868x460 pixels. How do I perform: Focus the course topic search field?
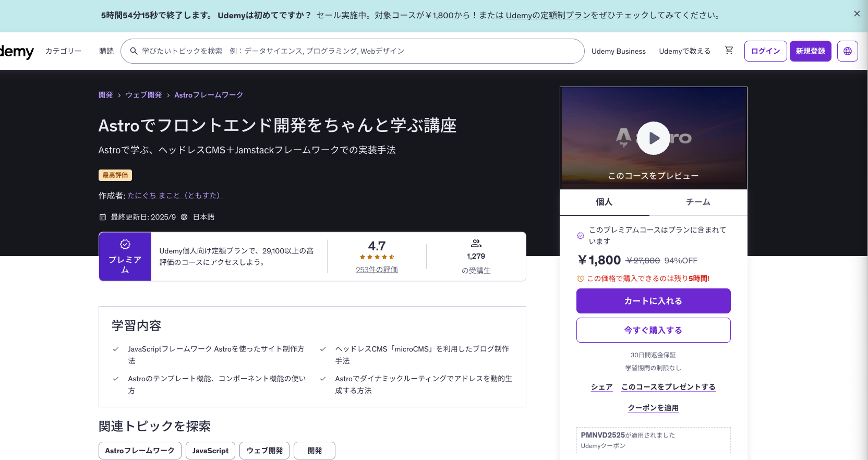click(352, 51)
